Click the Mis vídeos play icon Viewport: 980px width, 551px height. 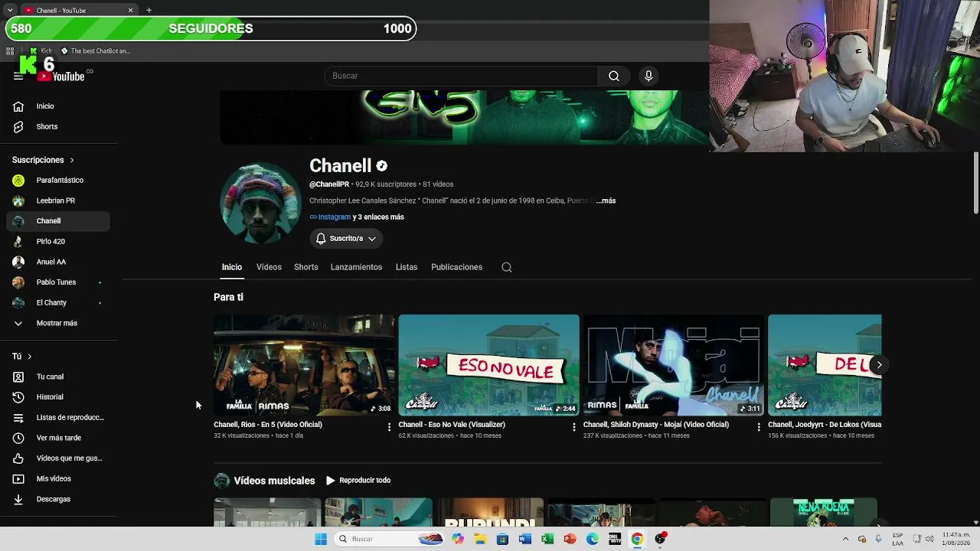[x=18, y=478]
